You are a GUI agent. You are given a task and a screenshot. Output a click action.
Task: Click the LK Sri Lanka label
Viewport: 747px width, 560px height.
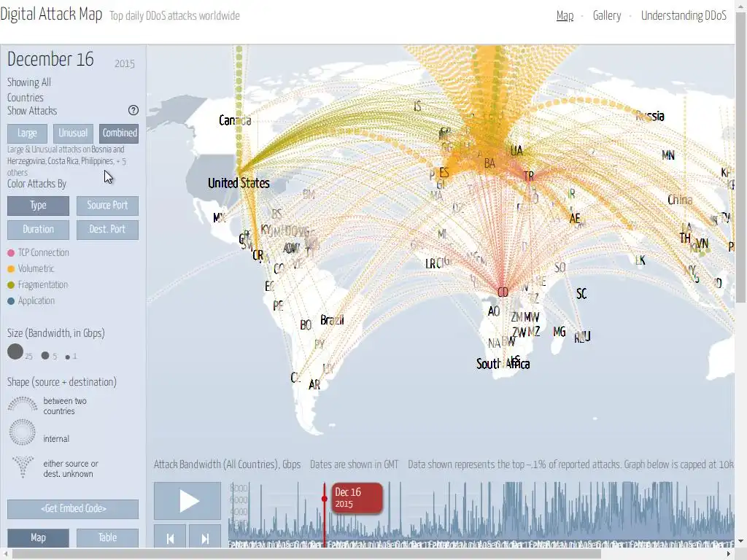pyautogui.click(x=640, y=260)
